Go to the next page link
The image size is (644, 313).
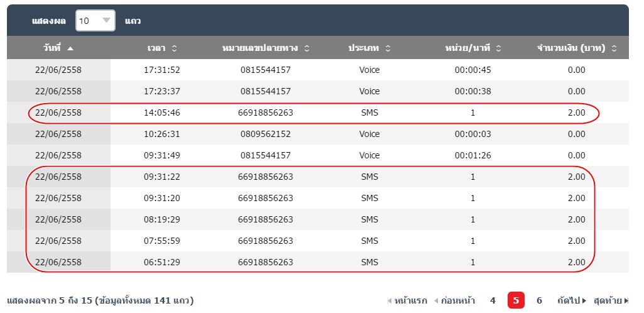[571, 300]
